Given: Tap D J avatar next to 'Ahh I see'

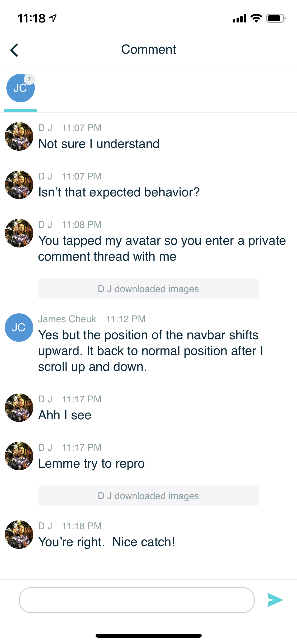Looking at the screenshot, I should click(19, 408).
